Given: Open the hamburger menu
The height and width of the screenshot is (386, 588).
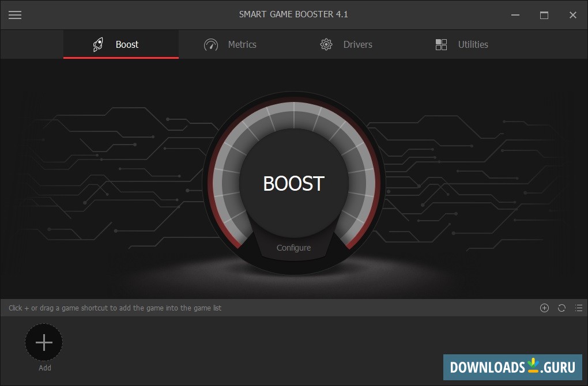Looking at the screenshot, I should point(15,15).
